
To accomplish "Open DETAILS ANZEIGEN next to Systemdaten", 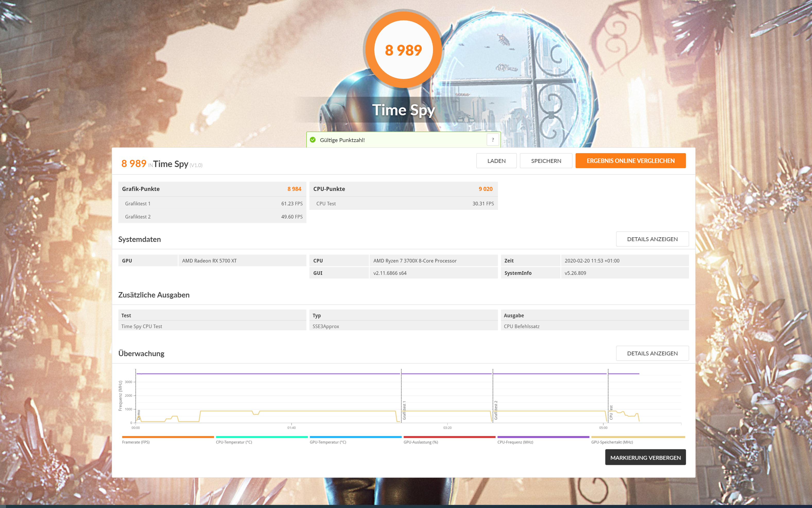I will coord(652,239).
